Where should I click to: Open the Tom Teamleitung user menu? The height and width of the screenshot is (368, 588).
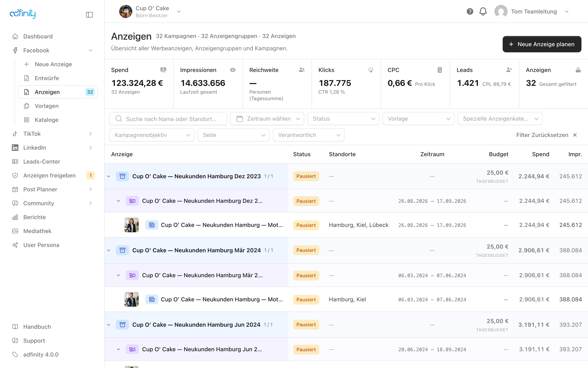point(532,11)
